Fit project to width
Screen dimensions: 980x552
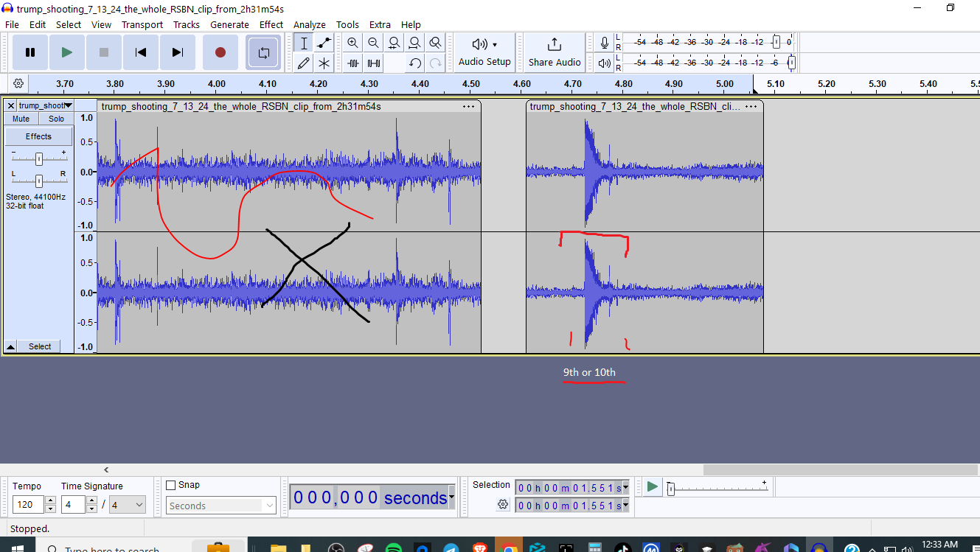click(x=415, y=43)
